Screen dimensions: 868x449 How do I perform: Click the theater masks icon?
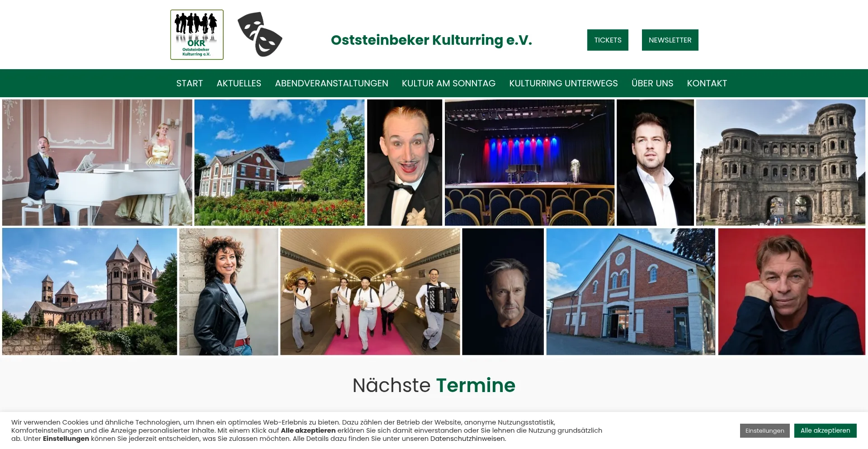[x=259, y=34]
